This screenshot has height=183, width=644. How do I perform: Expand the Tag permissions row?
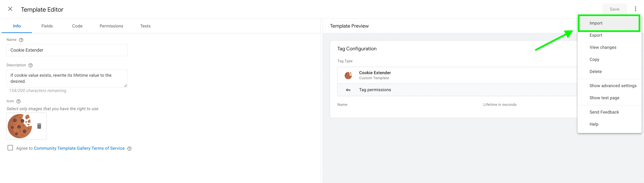457,90
